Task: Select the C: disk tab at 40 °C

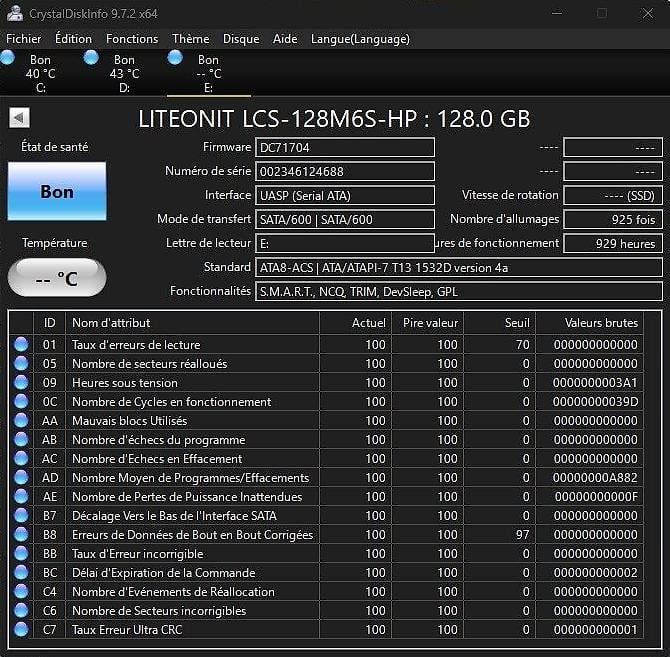Action: click(x=41, y=73)
